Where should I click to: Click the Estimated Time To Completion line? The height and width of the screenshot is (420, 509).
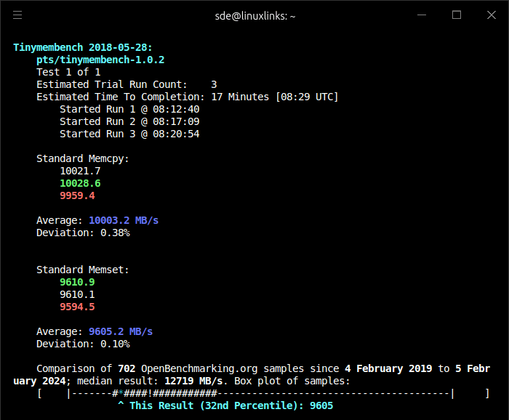tap(188, 97)
